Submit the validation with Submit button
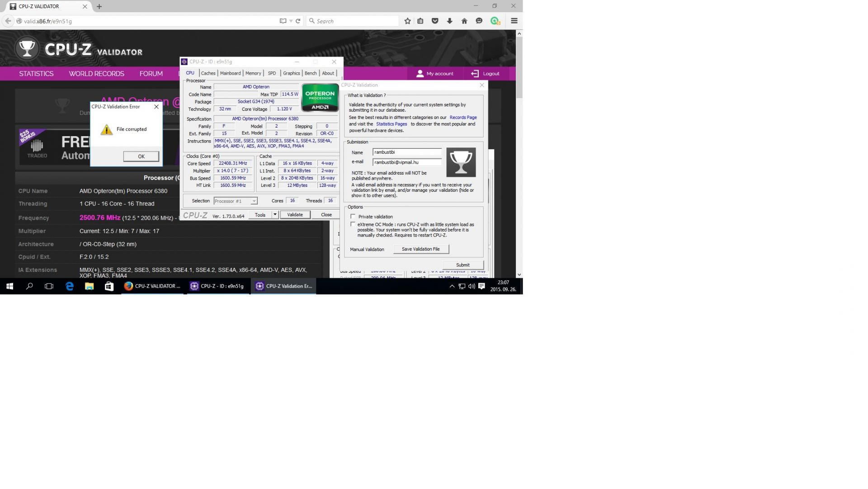 [x=463, y=265]
